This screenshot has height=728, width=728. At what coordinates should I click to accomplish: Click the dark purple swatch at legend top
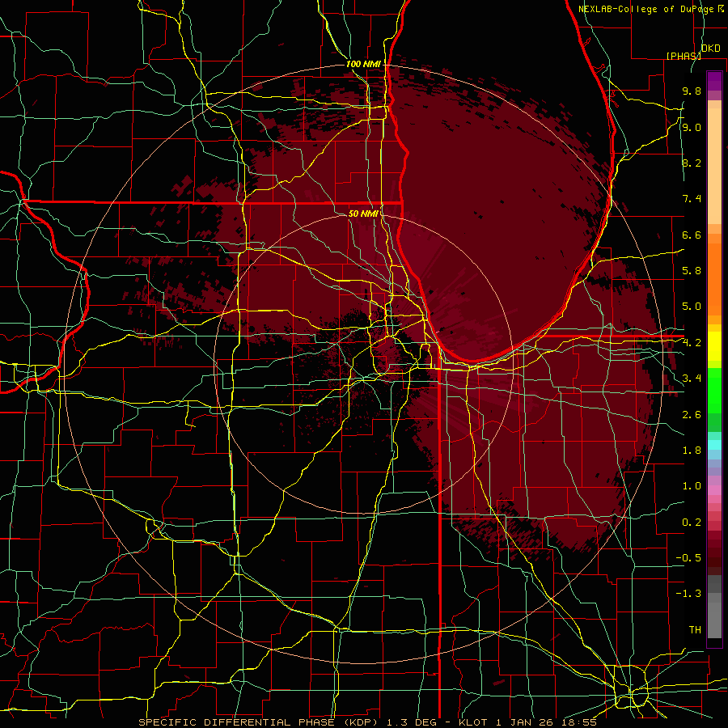(x=714, y=81)
